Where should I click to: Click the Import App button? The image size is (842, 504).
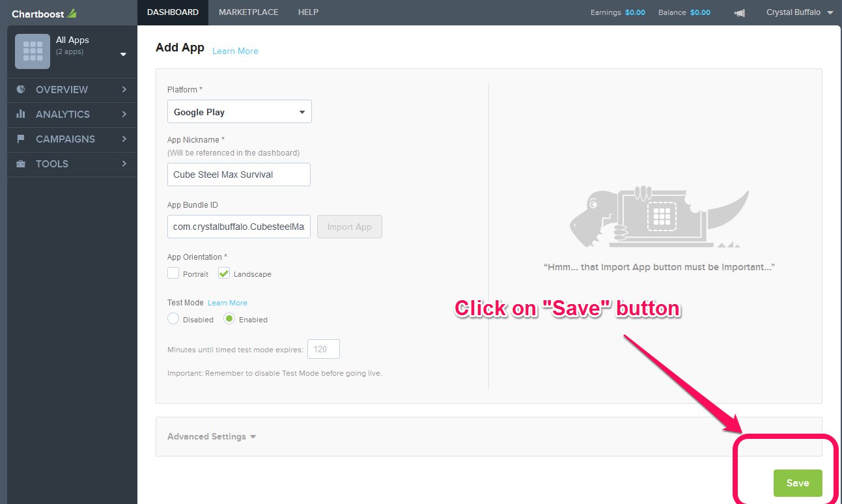coord(350,227)
